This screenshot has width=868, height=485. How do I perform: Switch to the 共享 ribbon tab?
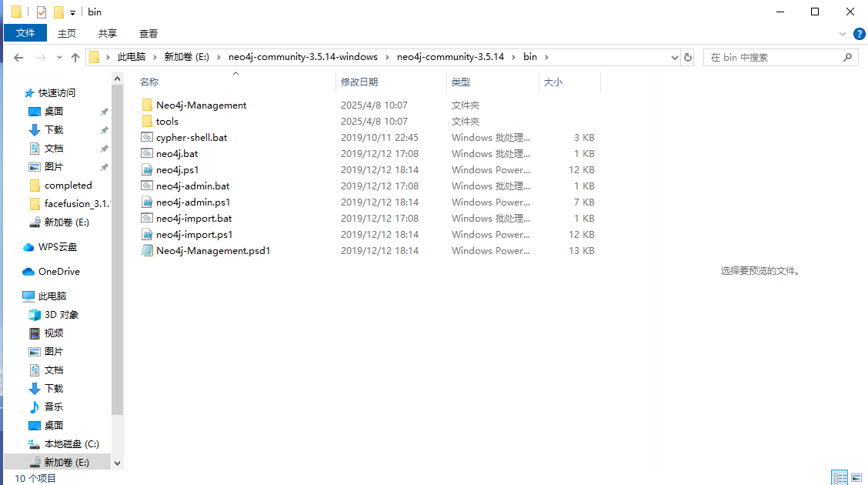[x=108, y=33]
